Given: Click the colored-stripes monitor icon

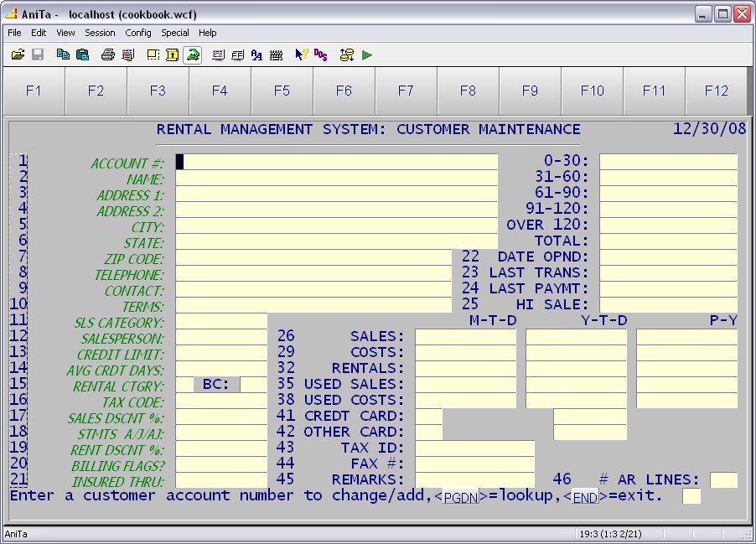Looking at the screenshot, I should point(218,54).
